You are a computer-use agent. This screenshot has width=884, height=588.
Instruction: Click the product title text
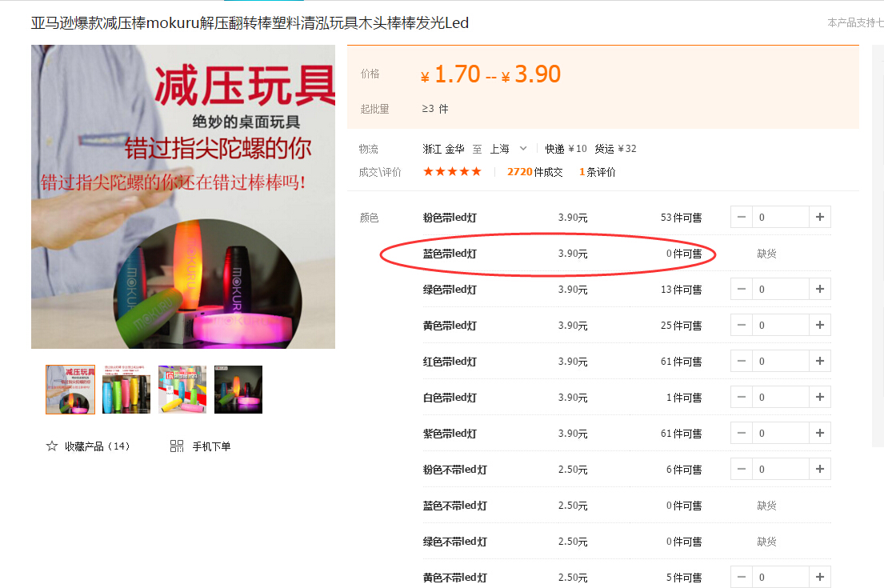pyautogui.click(x=250, y=23)
